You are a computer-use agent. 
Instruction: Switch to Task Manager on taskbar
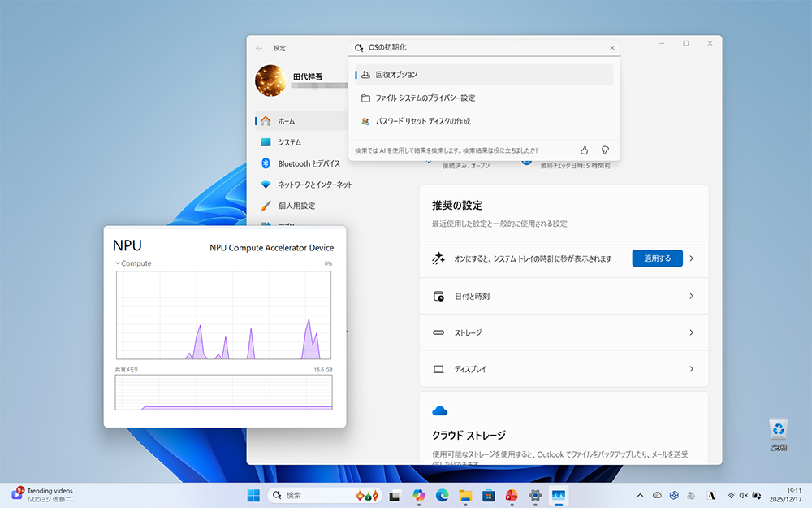559,496
